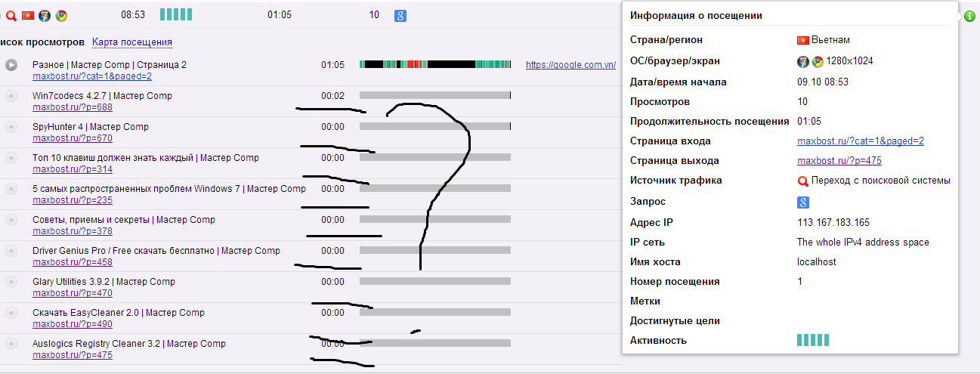Open the maxbost.ru/?p=470 link

[73, 293]
